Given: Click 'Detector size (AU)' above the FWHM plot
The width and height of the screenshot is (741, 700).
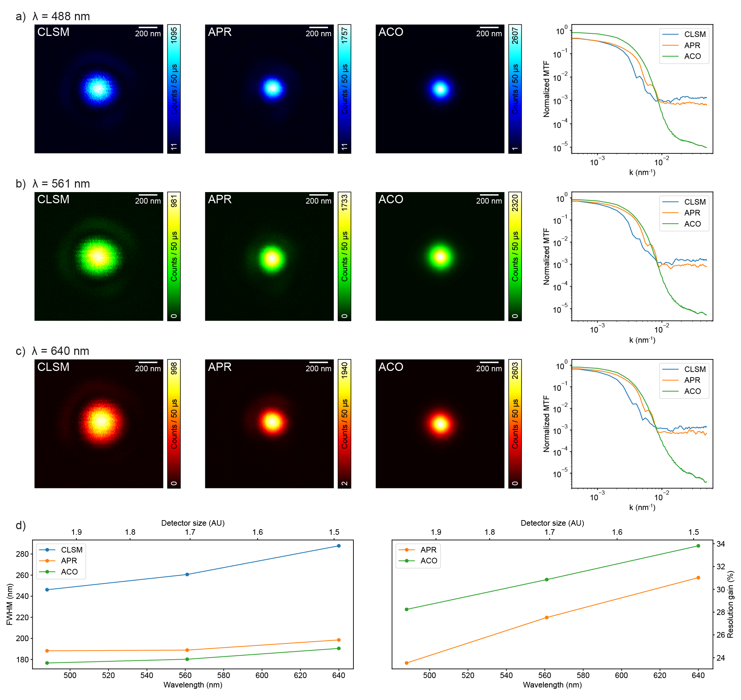Looking at the screenshot, I should [192, 523].
